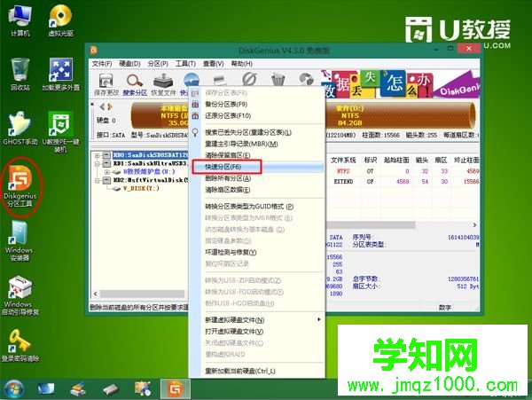The image size is (532, 400).
Task: Click the new partition toolbar icon
Action: pyautogui.click(x=220, y=80)
